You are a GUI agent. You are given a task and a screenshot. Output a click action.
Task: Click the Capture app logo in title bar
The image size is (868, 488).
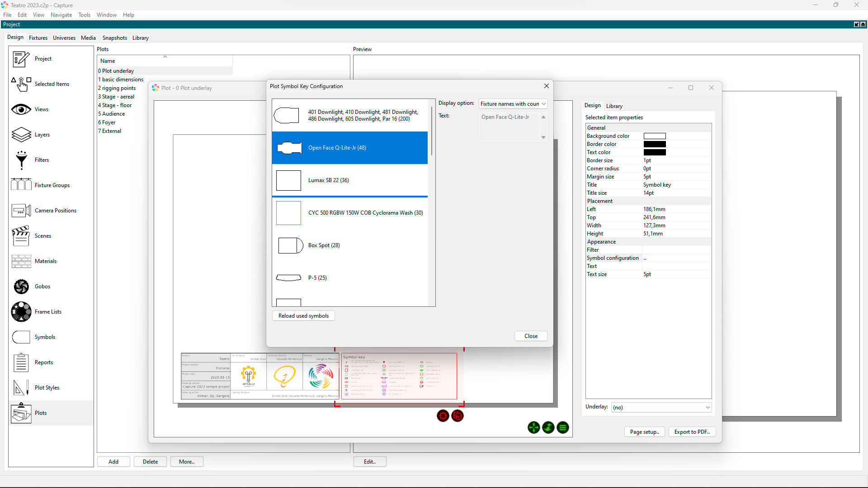pyautogui.click(x=5, y=5)
